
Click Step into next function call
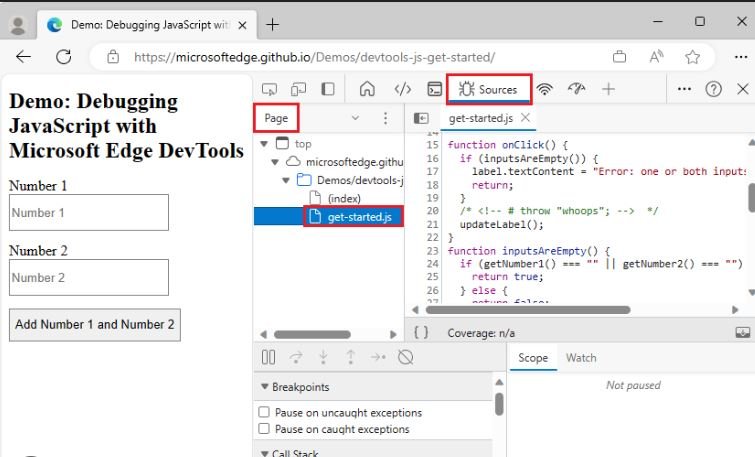click(x=324, y=357)
